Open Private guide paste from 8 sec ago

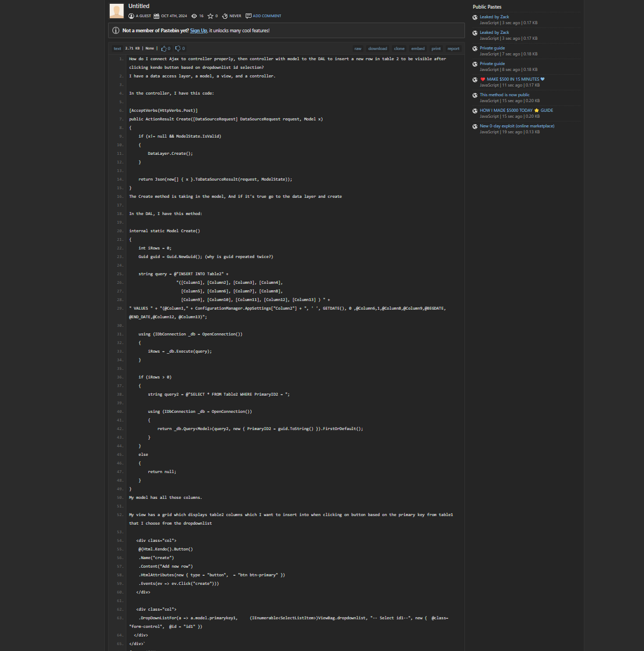pyautogui.click(x=492, y=63)
